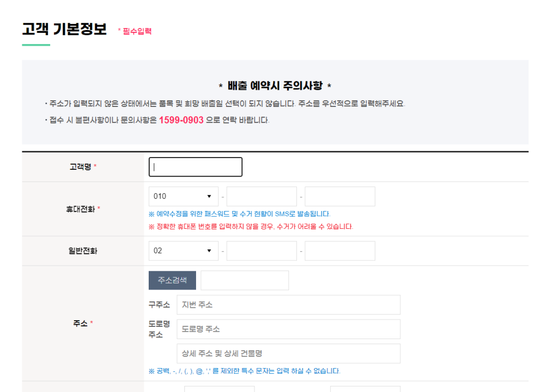
Task: Open the 010 mobile prefix dropdown
Action: [x=184, y=197]
